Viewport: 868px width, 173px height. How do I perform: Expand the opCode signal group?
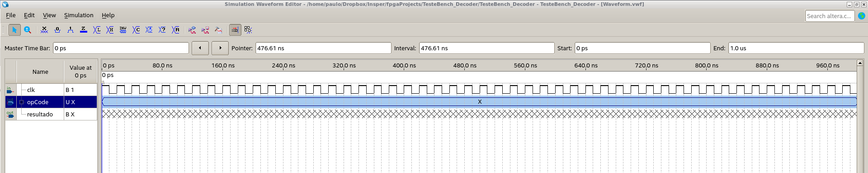21,102
